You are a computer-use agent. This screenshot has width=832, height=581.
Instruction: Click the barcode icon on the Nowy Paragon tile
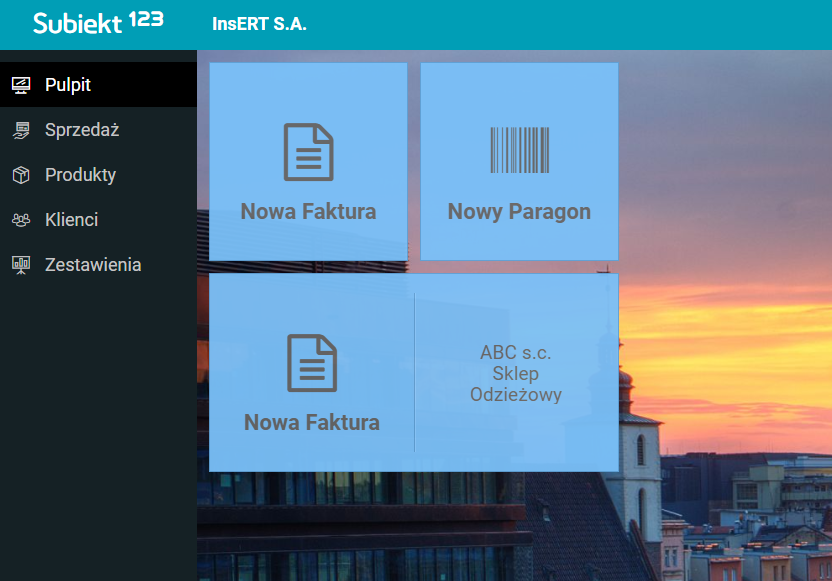coord(519,150)
